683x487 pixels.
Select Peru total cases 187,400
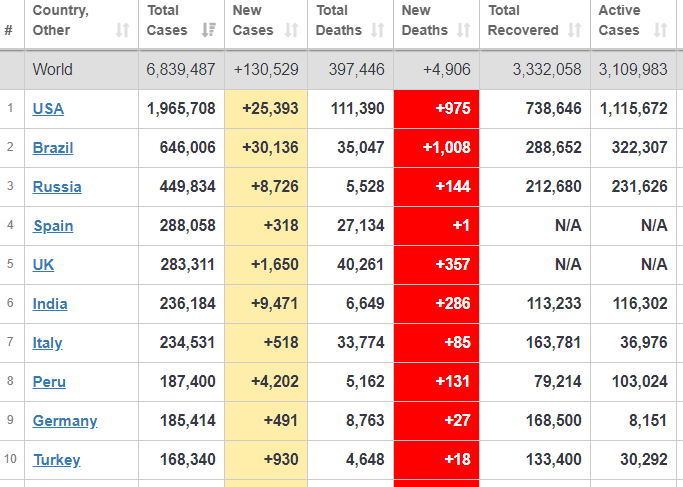click(188, 382)
